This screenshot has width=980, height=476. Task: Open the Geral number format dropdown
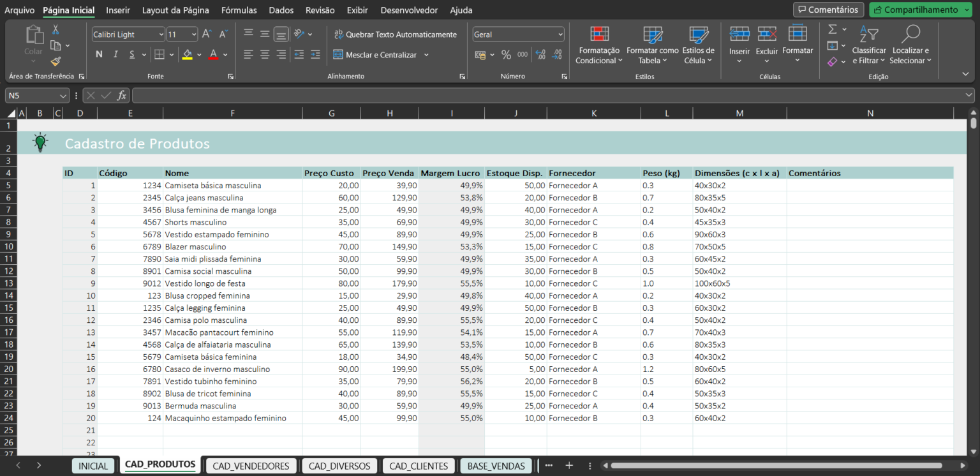[x=560, y=34]
